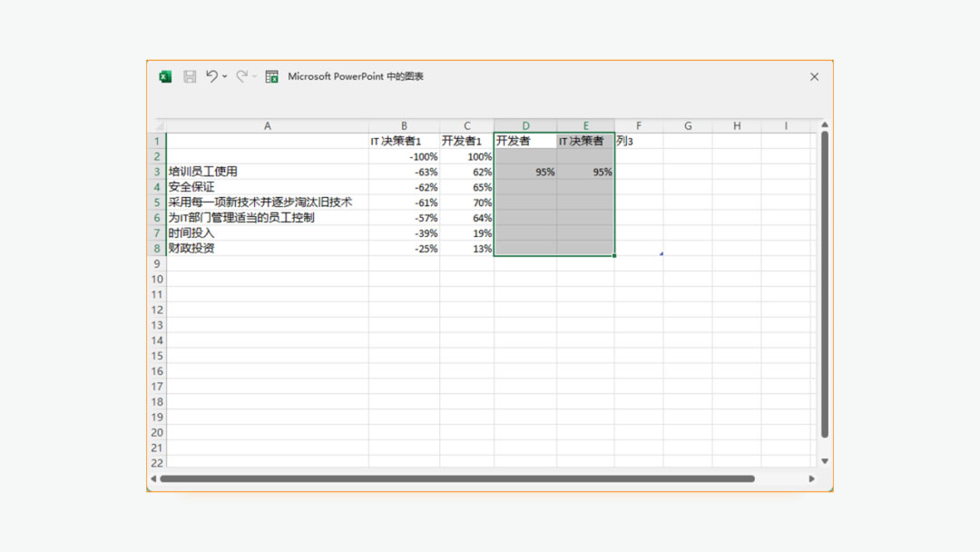Open the Undo history dropdown arrow
The width and height of the screenshot is (980, 552).
[x=225, y=77]
